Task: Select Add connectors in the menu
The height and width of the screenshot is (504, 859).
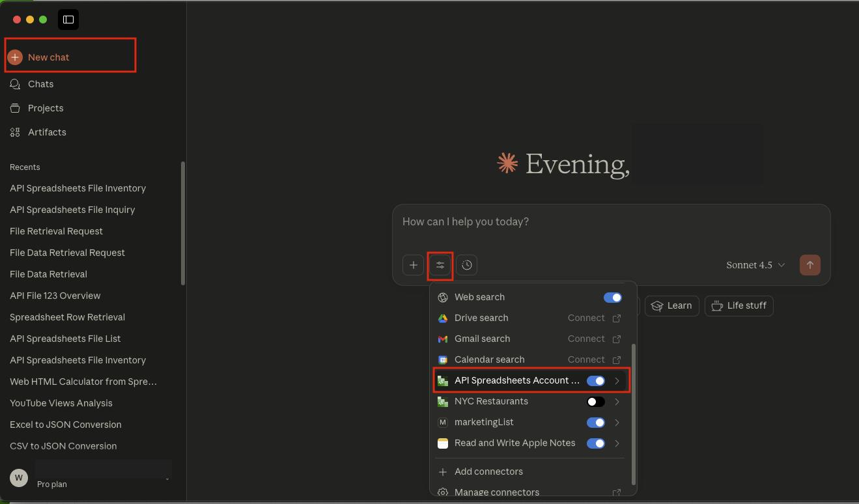Action: (x=488, y=471)
